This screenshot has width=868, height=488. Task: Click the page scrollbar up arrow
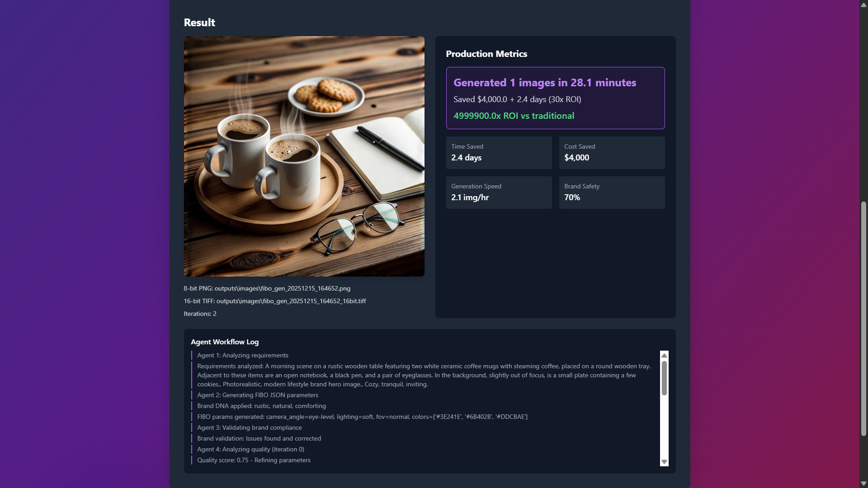click(863, 5)
